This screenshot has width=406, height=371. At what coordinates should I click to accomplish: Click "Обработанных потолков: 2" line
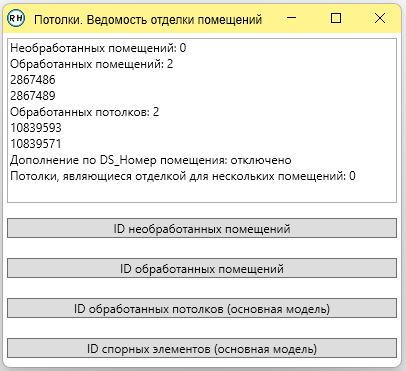coord(85,112)
